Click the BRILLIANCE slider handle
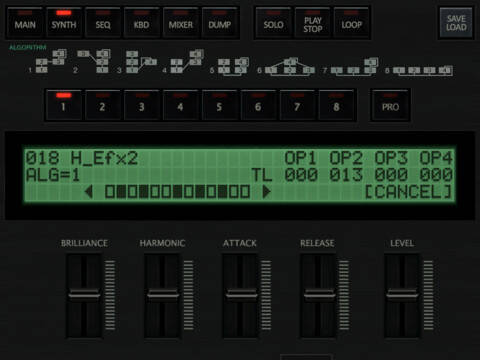The image size is (480, 360). [84, 295]
